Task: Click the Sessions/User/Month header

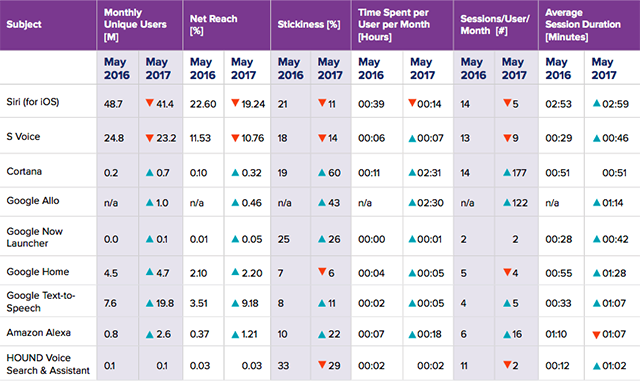Action: tap(495, 25)
